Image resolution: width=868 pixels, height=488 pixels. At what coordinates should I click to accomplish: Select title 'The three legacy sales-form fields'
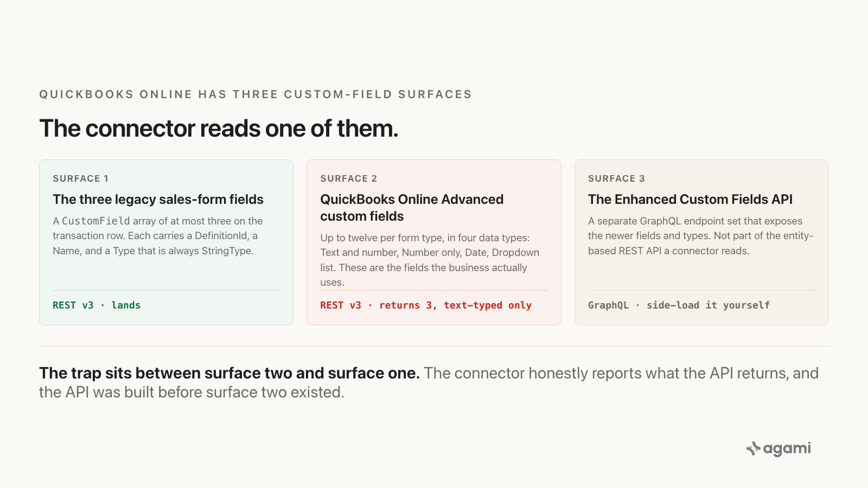[158, 200]
